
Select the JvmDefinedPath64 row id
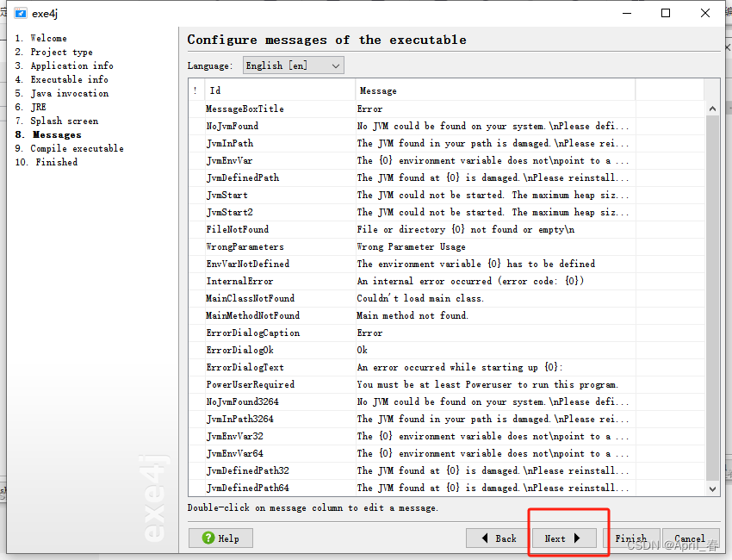(x=247, y=488)
